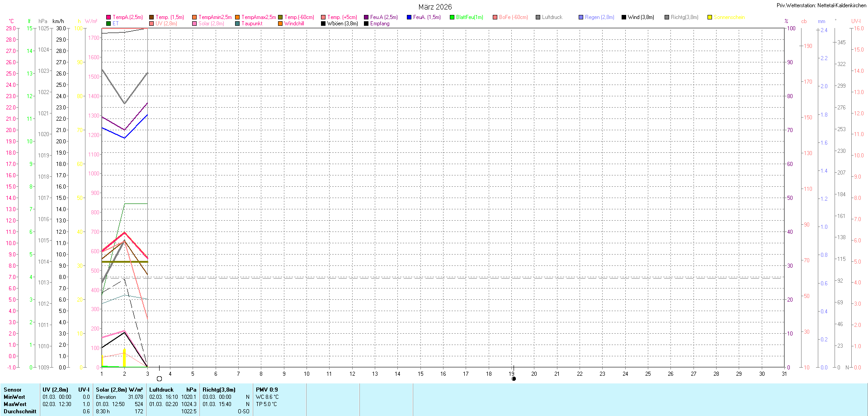Click the full moon symbol below the axis
The image size is (868, 416).
pyautogui.click(x=159, y=379)
